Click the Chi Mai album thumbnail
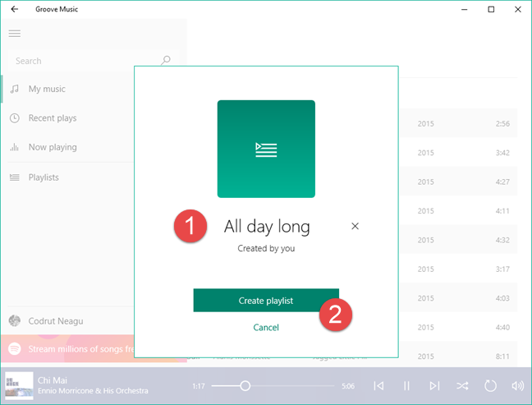This screenshot has width=532, height=405. tap(19, 385)
